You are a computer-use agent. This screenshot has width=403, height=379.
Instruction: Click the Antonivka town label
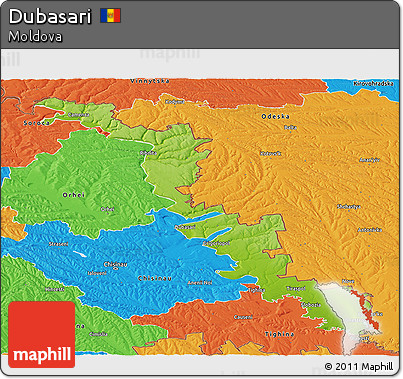point(369,230)
